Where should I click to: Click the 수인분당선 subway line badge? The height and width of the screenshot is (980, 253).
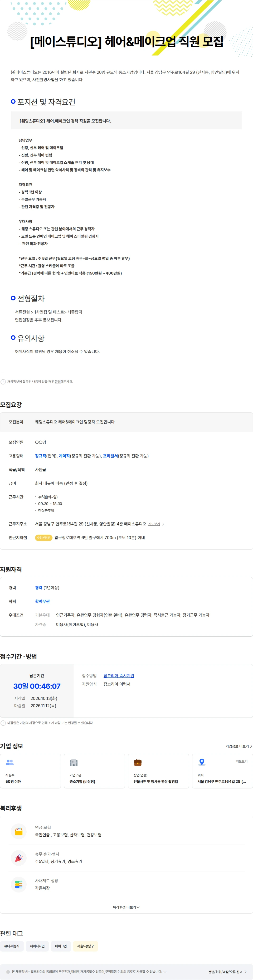click(x=43, y=538)
